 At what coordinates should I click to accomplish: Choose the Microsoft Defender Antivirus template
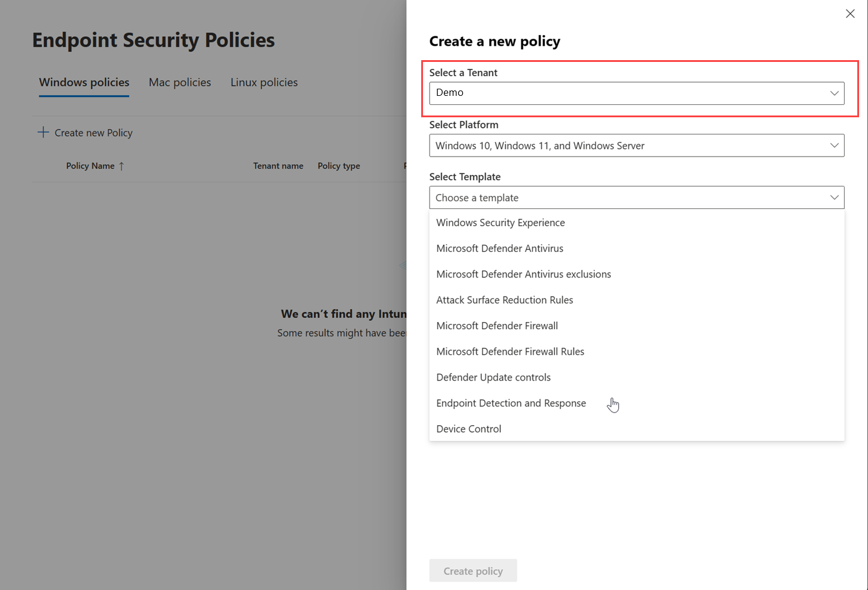pos(637,248)
